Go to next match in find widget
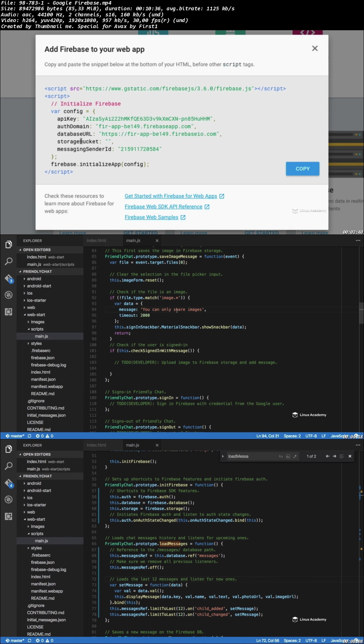This screenshot has width=364, height=644. pyautogui.click(x=334, y=456)
